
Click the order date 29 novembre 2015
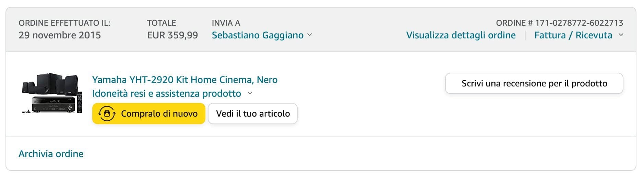[60, 35]
